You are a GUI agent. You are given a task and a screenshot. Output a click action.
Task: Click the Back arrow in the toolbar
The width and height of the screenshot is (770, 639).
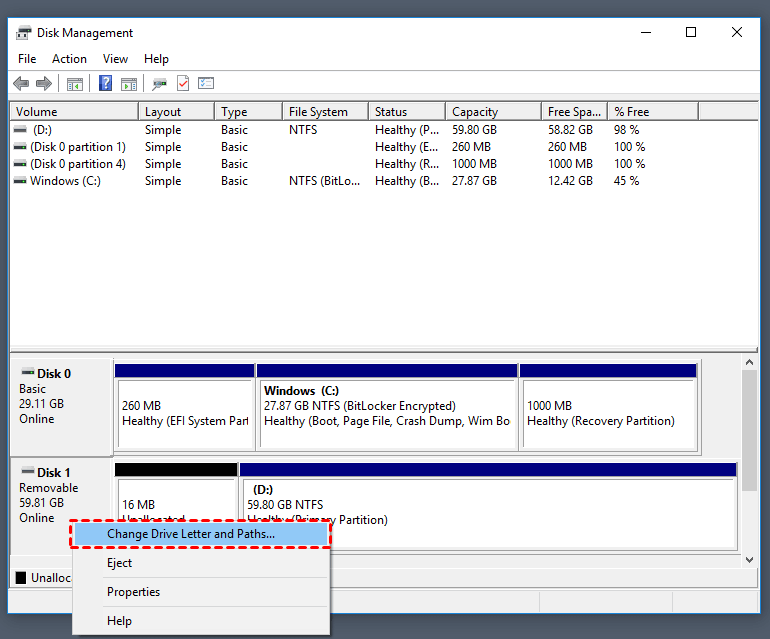pos(21,84)
